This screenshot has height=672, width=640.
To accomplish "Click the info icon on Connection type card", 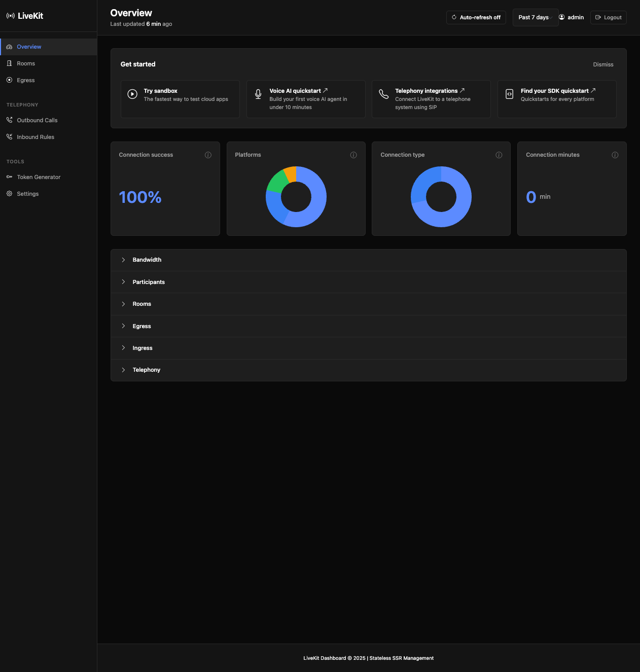I will (499, 155).
